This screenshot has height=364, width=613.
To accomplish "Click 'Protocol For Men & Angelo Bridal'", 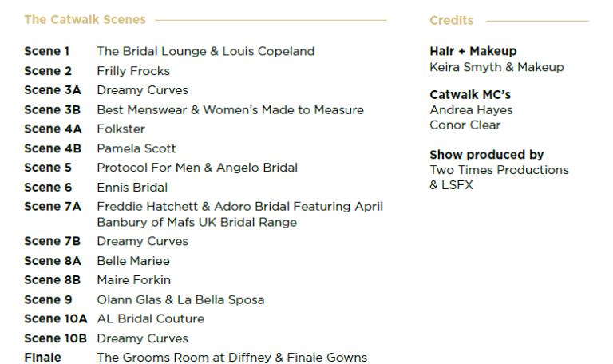I will (x=197, y=168).
